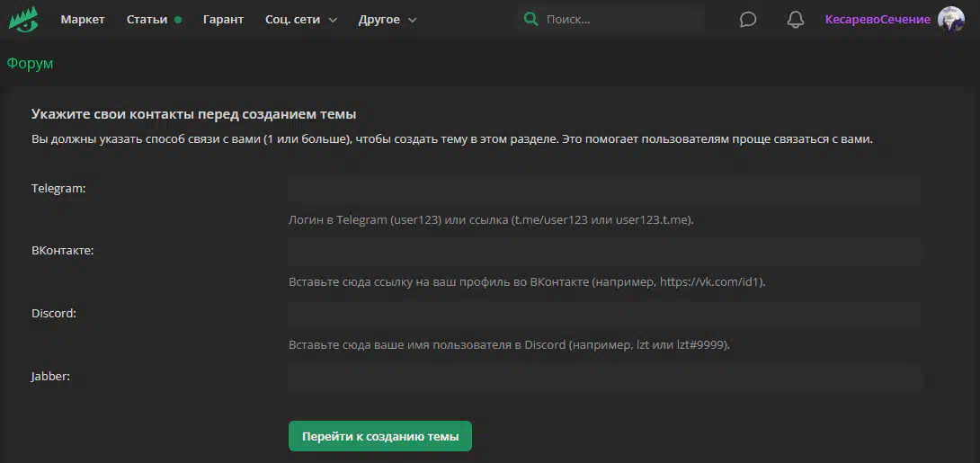Click into the Telegram input field
The width and height of the screenshot is (980, 463).
[604, 190]
